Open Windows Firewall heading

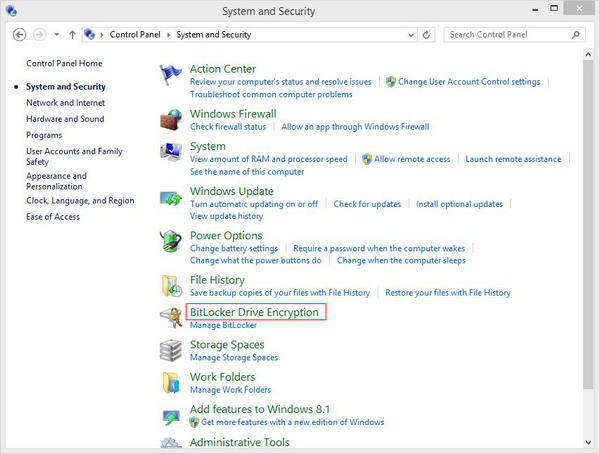point(233,114)
